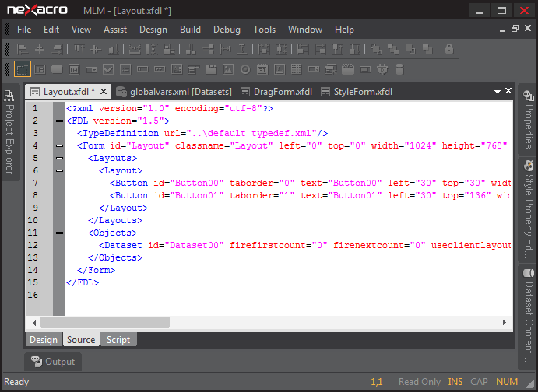Open the Build menu
538x392 pixels.
pyautogui.click(x=190, y=30)
